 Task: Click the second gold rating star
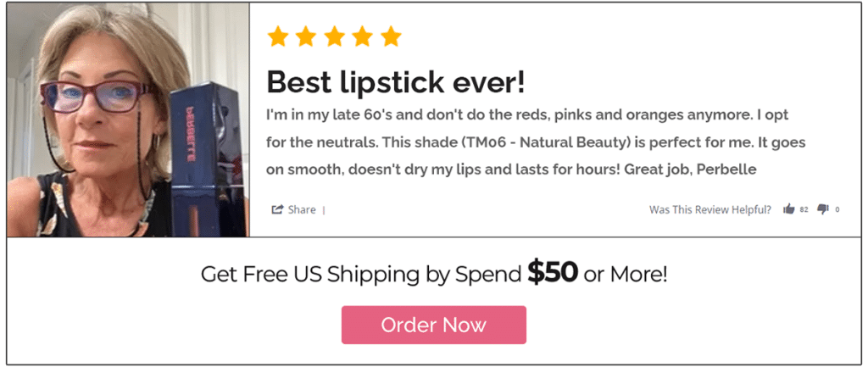pyautogui.click(x=305, y=36)
